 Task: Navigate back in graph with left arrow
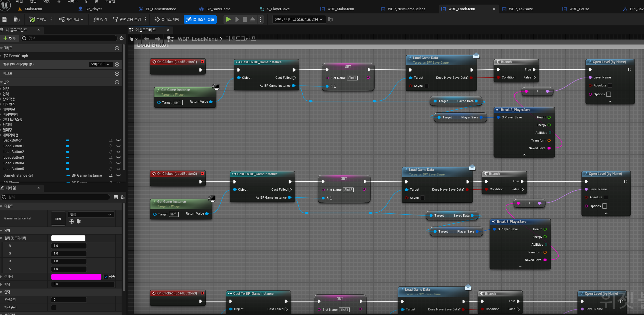pos(147,39)
